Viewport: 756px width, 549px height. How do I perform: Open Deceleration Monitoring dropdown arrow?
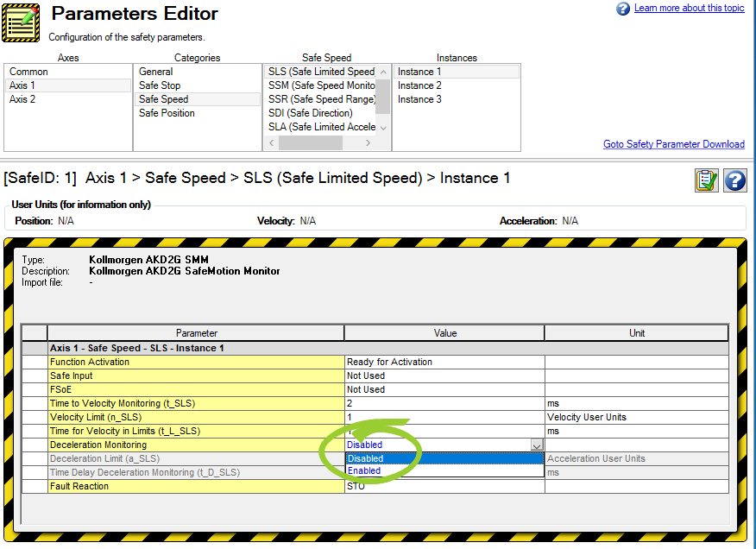(x=537, y=445)
